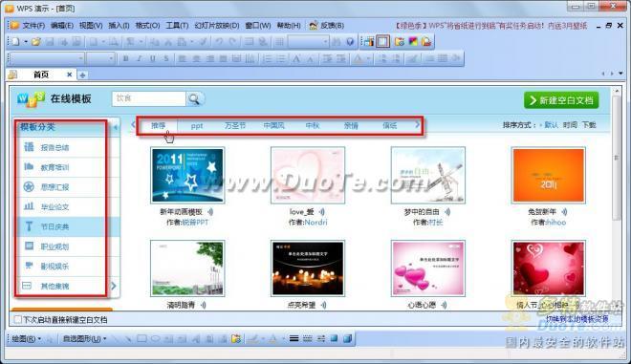Collapse the 模板分类 sidebar panel arrow
The image size is (631, 364).
coord(115,127)
